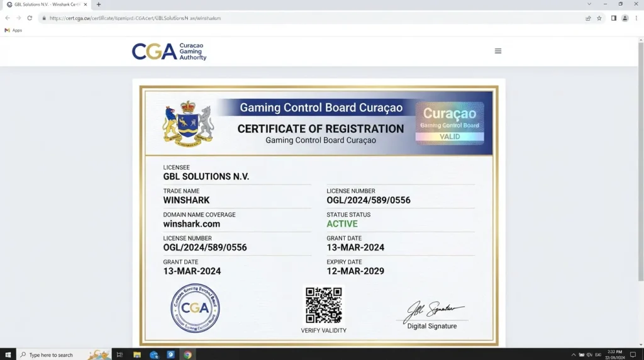Go back to previous page

pos(8,18)
